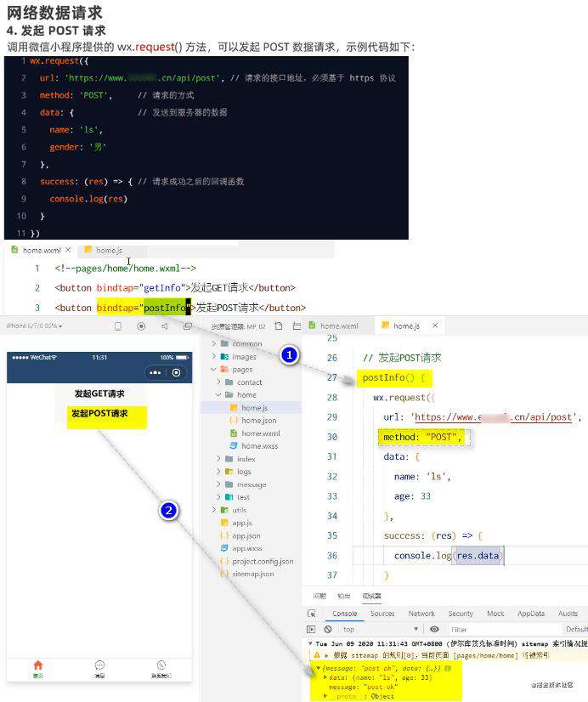588x702 pixels.
Task: Open the top context dropdown
Action: tap(380, 629)
